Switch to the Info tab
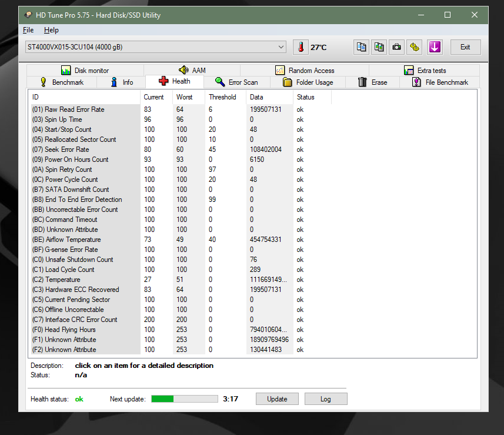The image size is (504, 435). pos(122,82)
